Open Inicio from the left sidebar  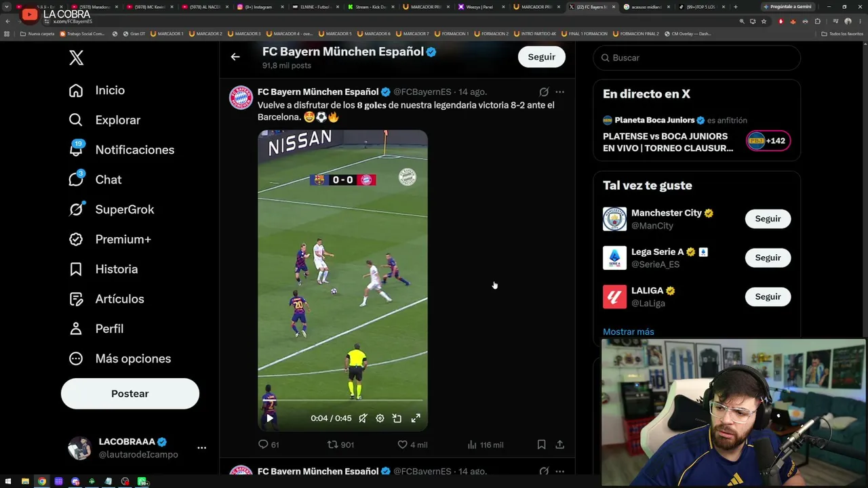(97, 90)
